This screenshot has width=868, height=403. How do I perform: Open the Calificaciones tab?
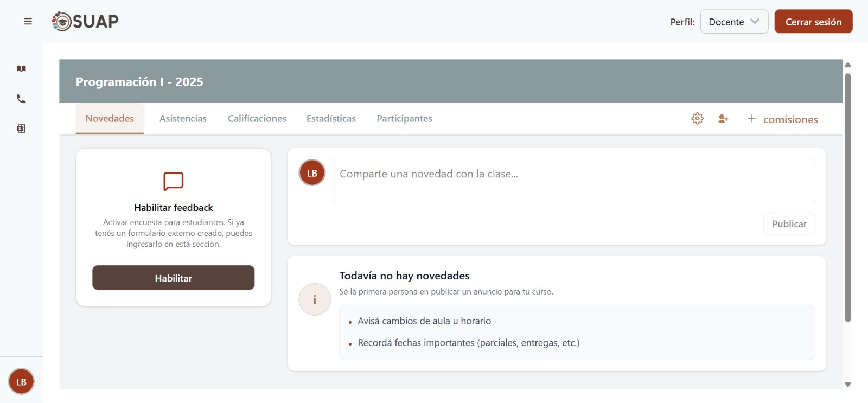(257, 119)
